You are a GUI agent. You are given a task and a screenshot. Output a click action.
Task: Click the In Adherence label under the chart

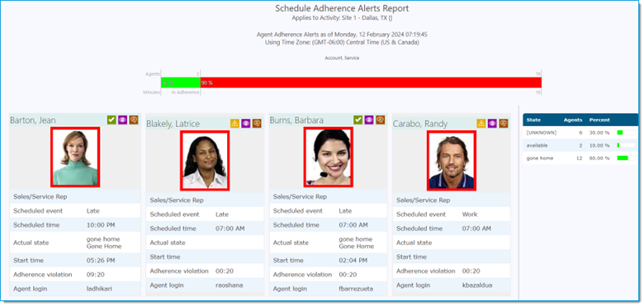[185, 92]
